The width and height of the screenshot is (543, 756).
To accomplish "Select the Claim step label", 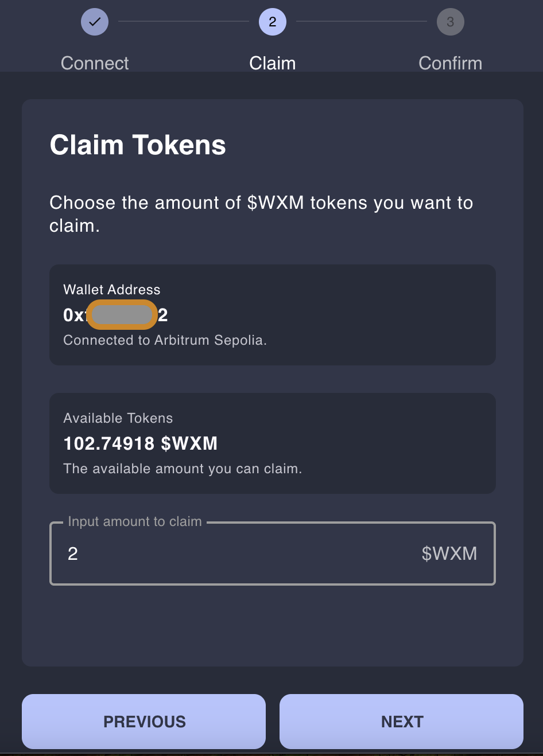I will [272, 63].
